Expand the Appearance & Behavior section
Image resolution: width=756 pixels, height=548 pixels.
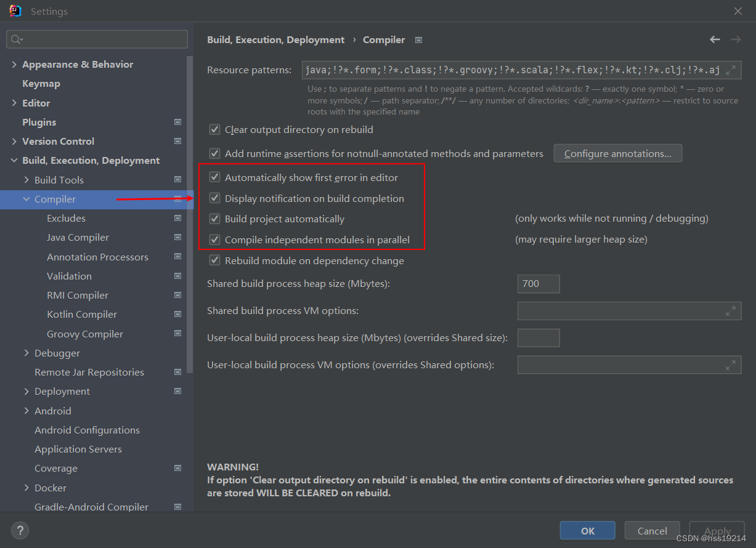point(14,64)
